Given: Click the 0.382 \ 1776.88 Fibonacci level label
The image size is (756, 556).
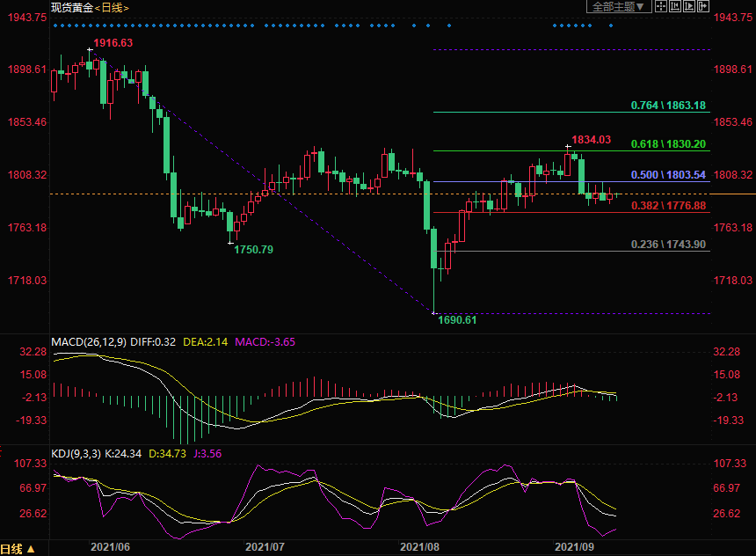Looking at the screenshot, I should (668, 206).
